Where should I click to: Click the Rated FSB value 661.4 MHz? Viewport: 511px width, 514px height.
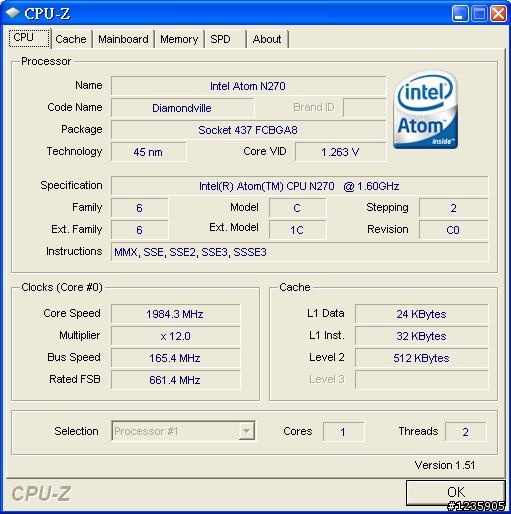[175, 380]
